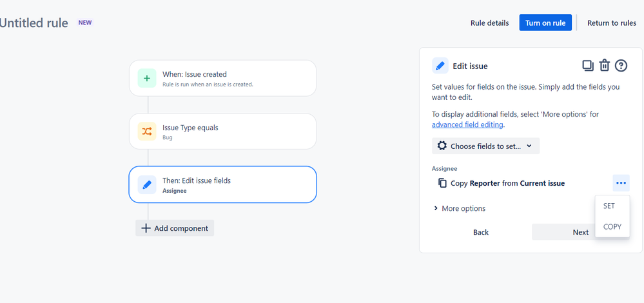The width and height of the screenshot is (644, 303).
Task: Select COPY from the popup menu
Action: click(612, 227)
